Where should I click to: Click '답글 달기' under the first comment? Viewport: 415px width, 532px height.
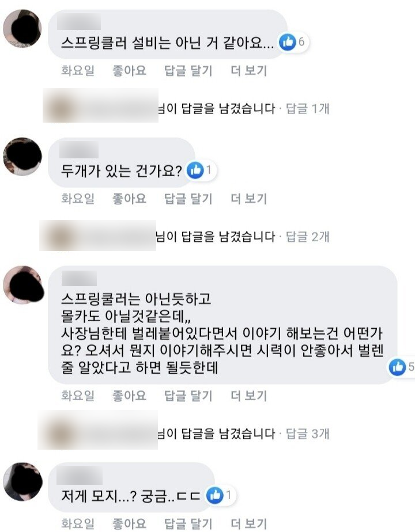click(188, 71)
